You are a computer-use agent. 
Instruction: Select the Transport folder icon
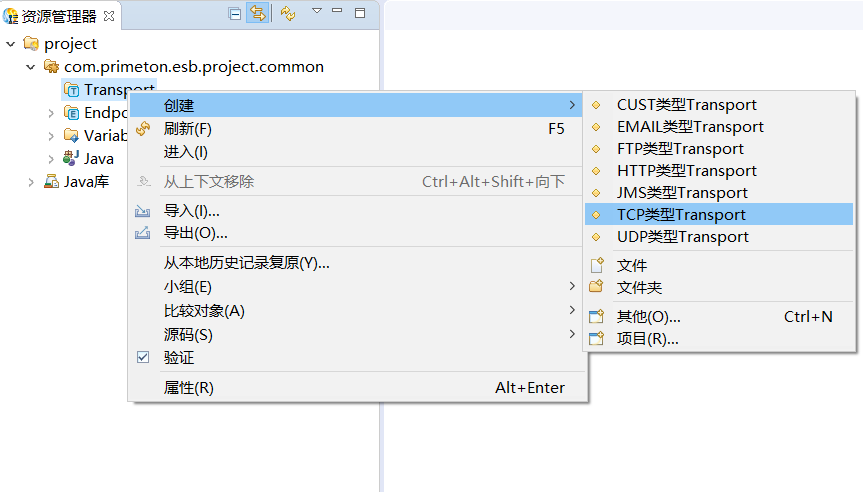click(71, 90)
